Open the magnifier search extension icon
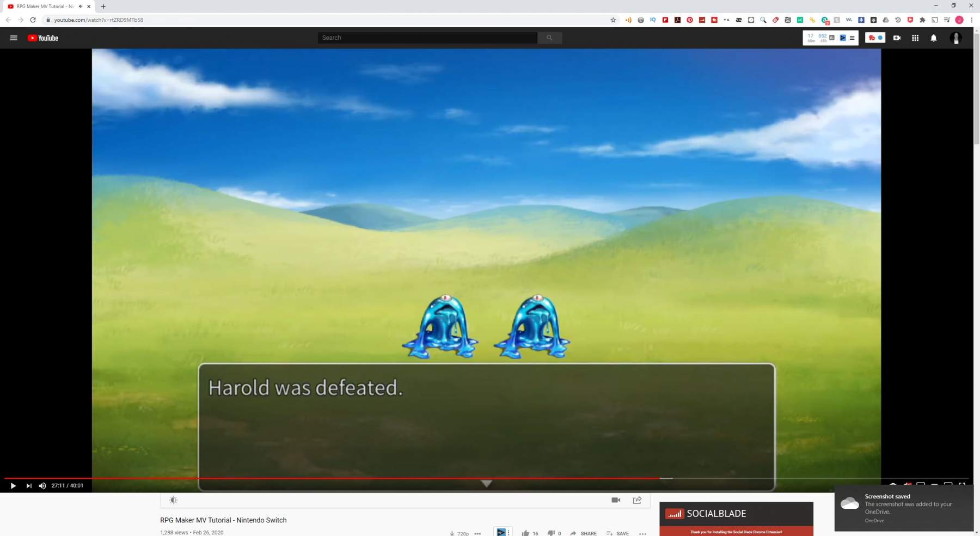The image size is (980, 536). [763, 20]
